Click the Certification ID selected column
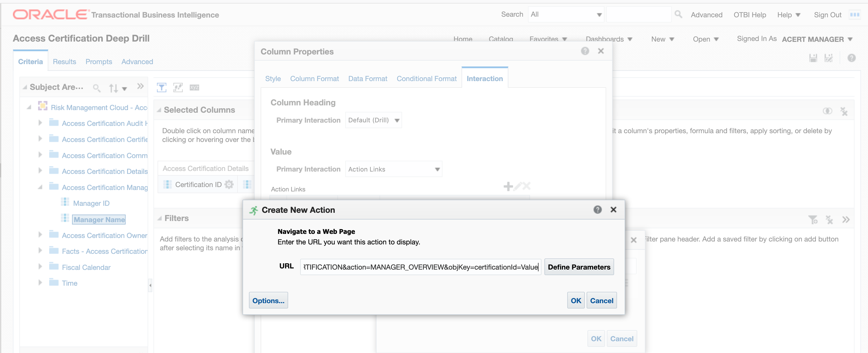Image resolution: width=868 pixels, height=353 pixels. [198, 185]
